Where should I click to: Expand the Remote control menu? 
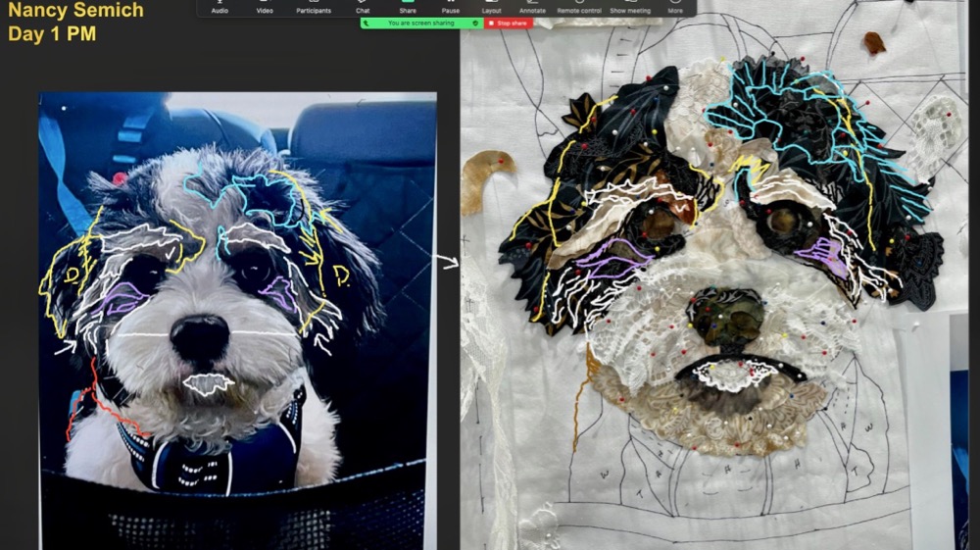pyautogui.click(x=581, y=7)
